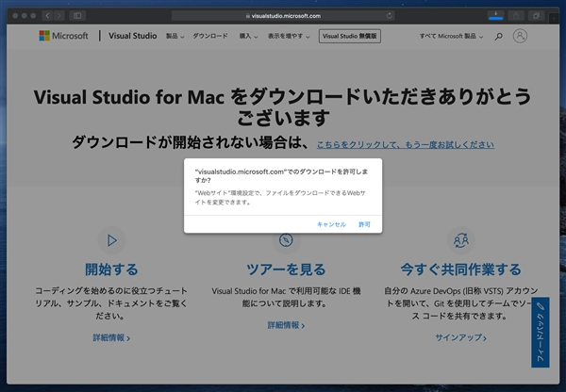Image resolution: width=566 pixels, height=392 pixels.
Task: Expand the 製品 dropdown menu
Action: 175,36
